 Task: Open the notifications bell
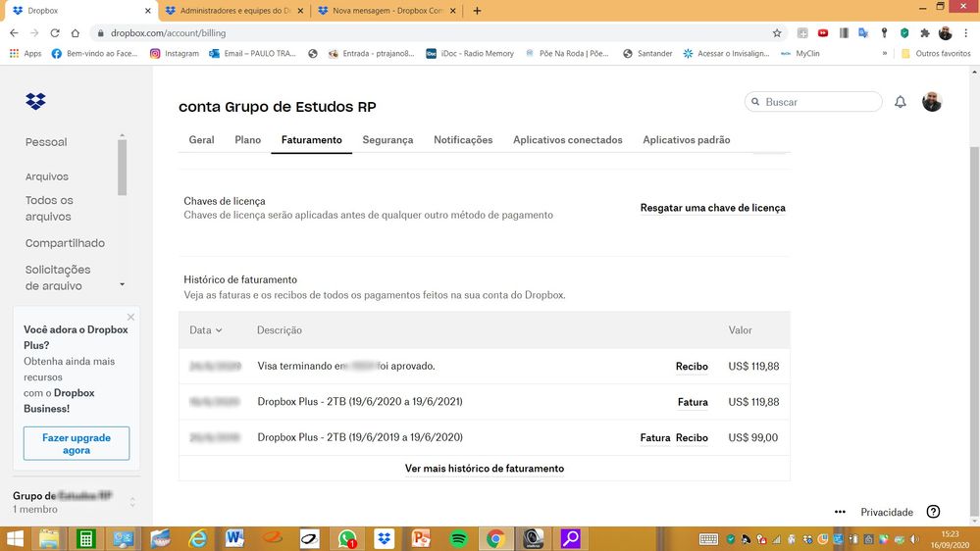coord(900,102)
